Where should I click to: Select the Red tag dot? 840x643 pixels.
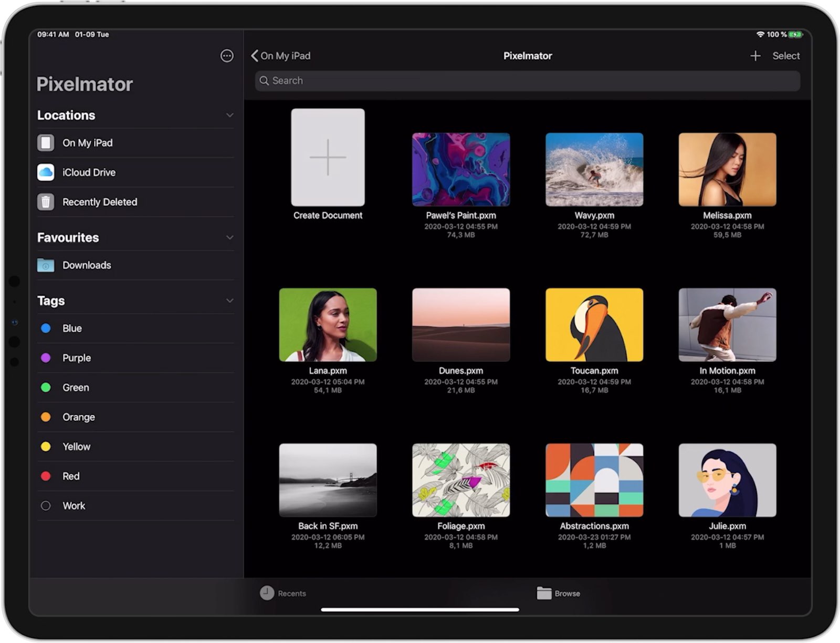pyautogui.click(x=46, y=476)
